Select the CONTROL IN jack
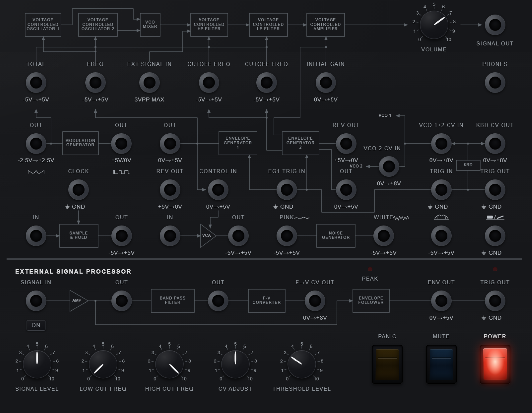532x413 pixels. (x=218, y=190)
